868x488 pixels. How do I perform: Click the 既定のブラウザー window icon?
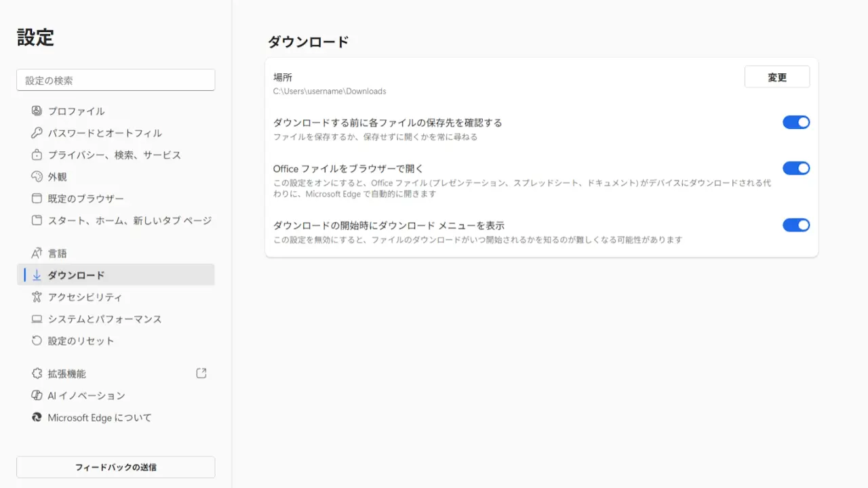[x=37, y=199]
